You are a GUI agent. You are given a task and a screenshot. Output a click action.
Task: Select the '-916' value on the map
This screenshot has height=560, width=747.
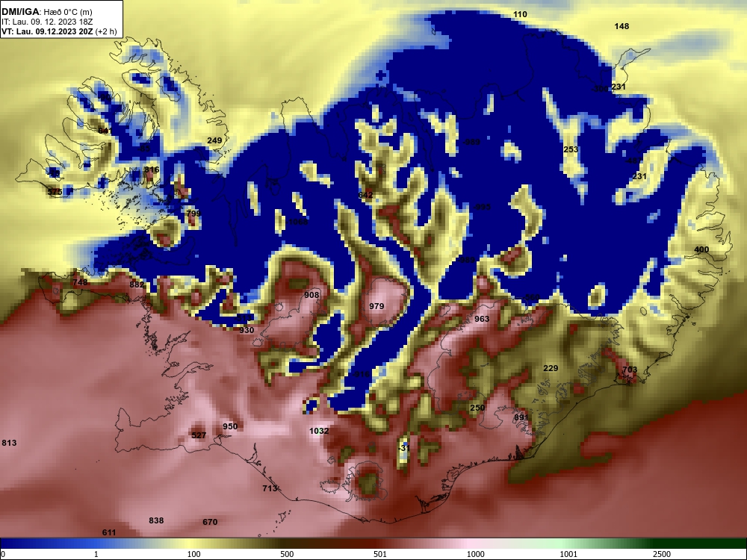pyautogui.click(x=361, y=374)
